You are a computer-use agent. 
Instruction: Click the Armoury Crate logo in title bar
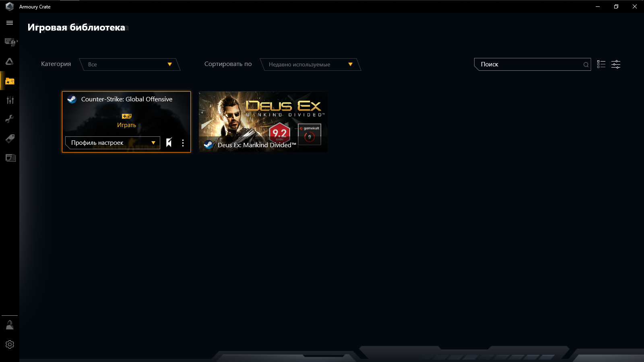coord(10,7)
